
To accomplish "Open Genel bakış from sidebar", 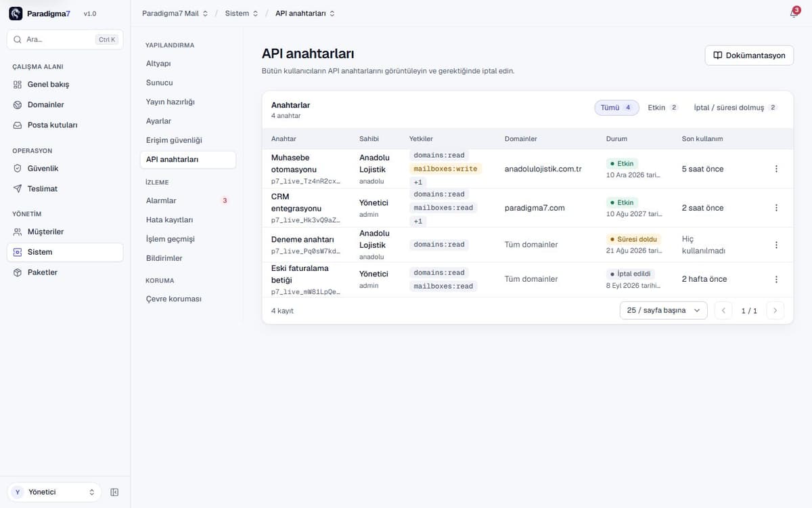I will [x=65, y=85].
